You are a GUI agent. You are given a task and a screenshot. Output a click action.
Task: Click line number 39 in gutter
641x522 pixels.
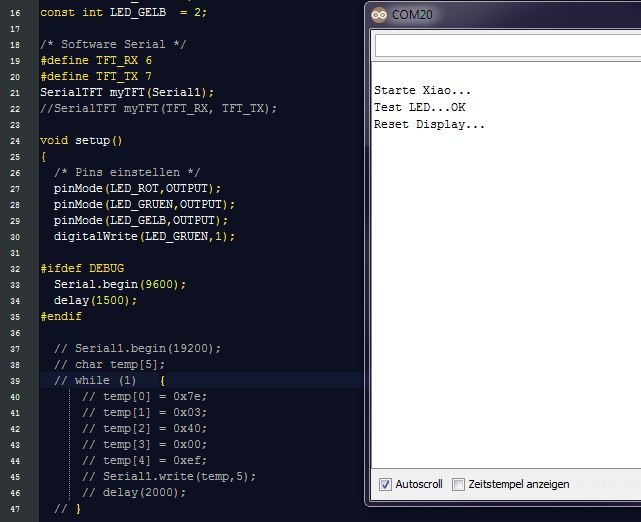click(15, 381)
